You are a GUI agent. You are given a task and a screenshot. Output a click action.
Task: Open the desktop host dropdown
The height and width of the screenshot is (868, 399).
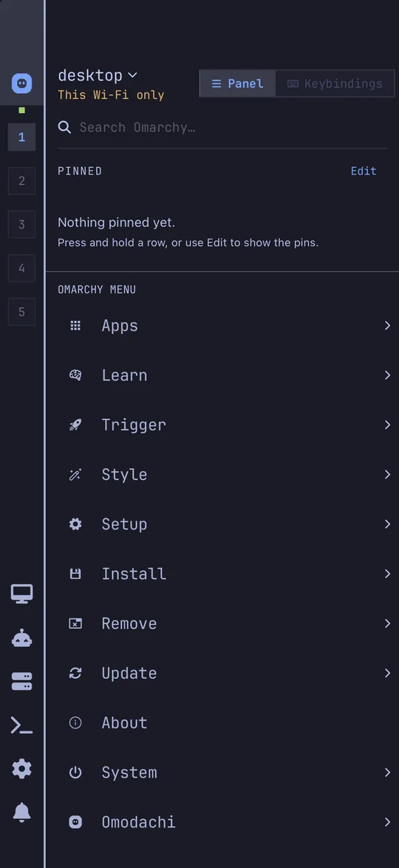[x=98, y=75]
